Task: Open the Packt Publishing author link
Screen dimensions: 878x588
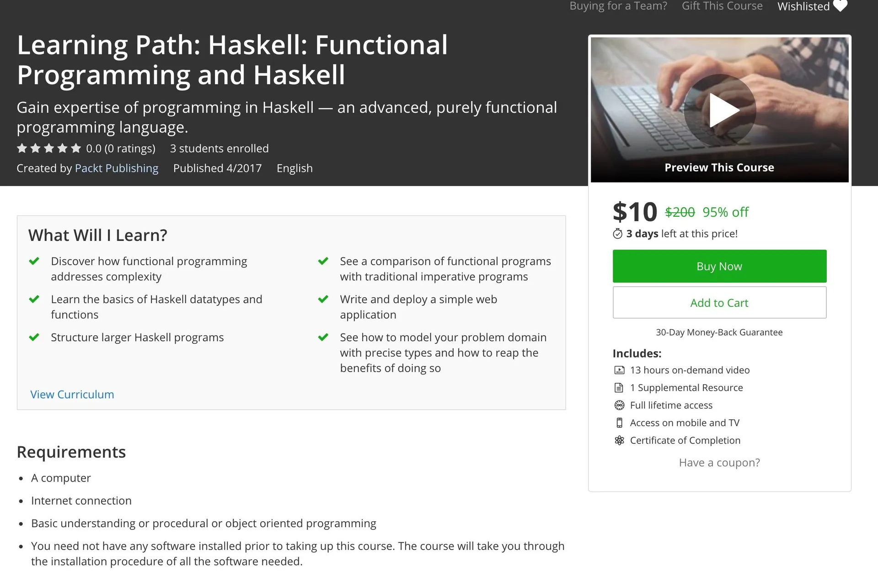Action: [x=117, y=168]
